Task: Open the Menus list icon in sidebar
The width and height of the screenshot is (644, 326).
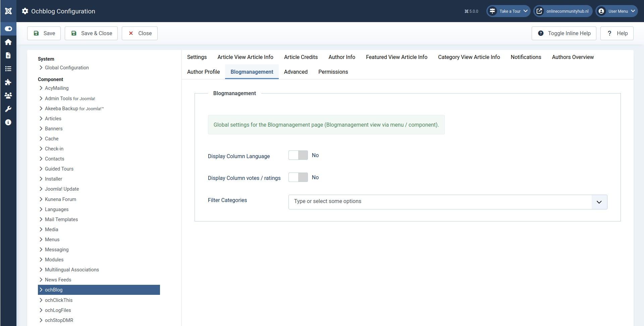Action: pos(8,69)
